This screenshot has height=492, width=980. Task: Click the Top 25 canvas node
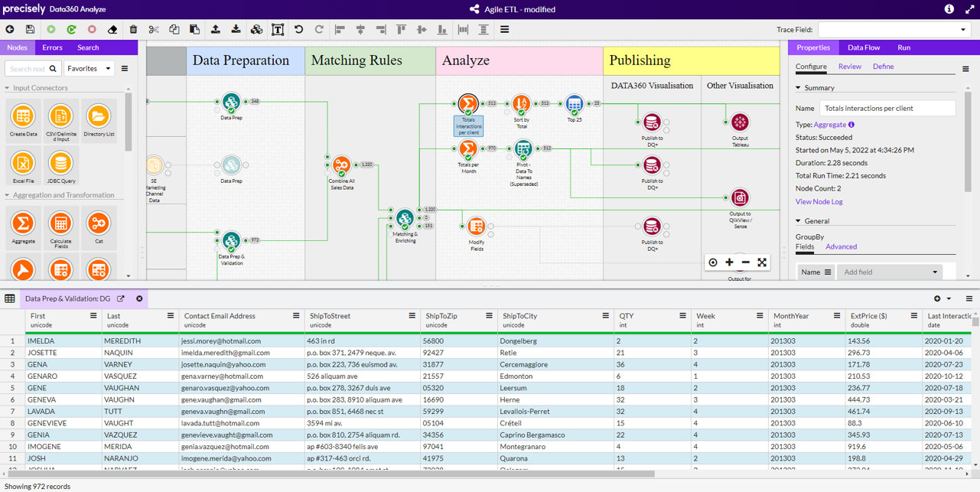pyautogui.click(x=575, y=103)
